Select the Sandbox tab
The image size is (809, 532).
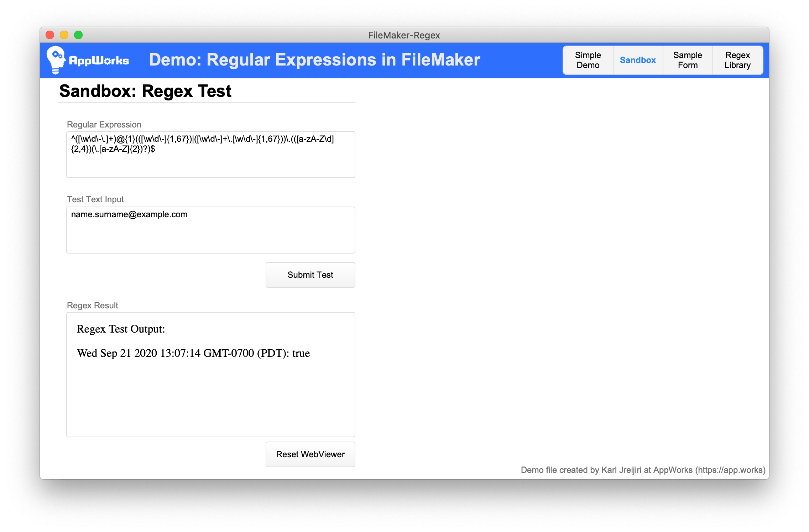click(638, 60)
